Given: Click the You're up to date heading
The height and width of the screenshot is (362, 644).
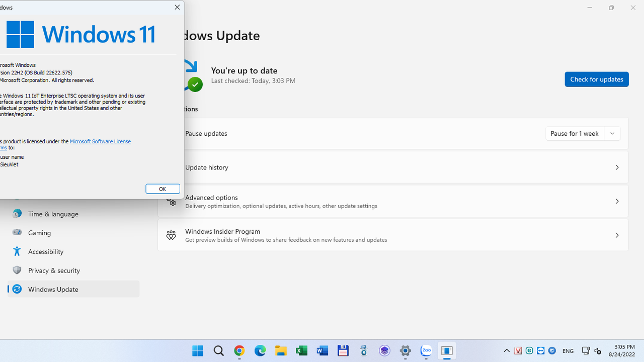Looking at the screenshot, I should (x=245, y=71).
